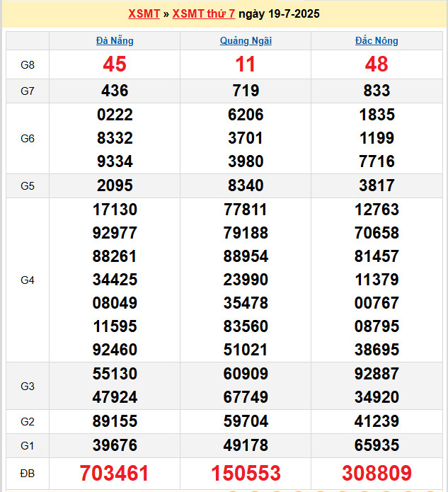The image size is (448, 492).
Task: Click G6 number 3980
Action: pos(246,161)
